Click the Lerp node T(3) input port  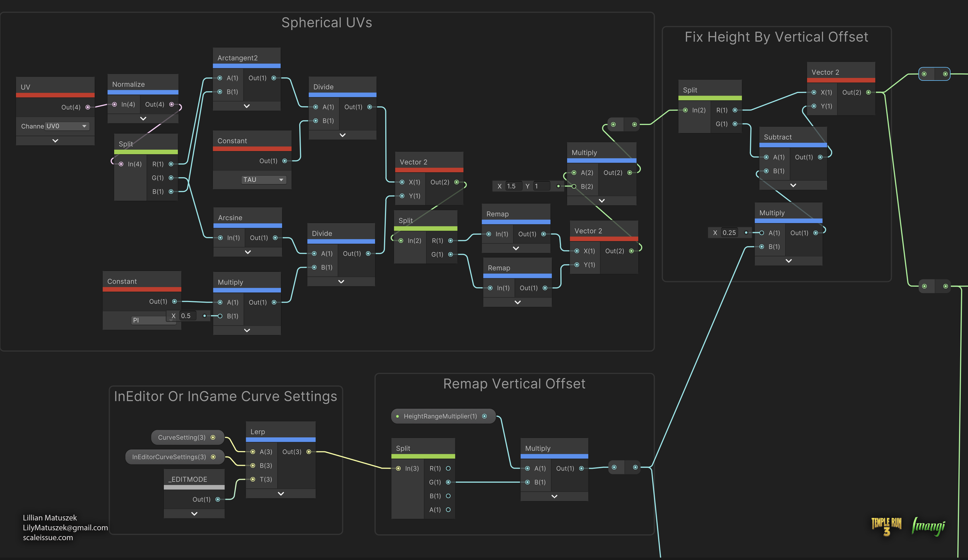tap(253, 480)
